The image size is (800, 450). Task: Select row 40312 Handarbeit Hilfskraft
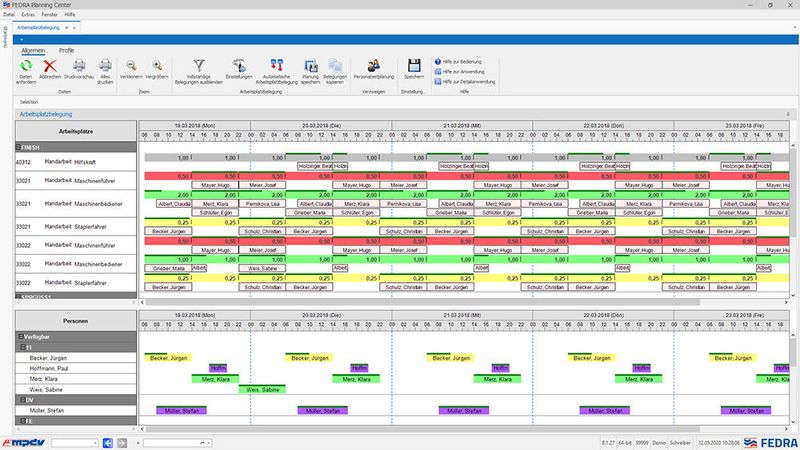pyautogui.click(x=76, y=162)
